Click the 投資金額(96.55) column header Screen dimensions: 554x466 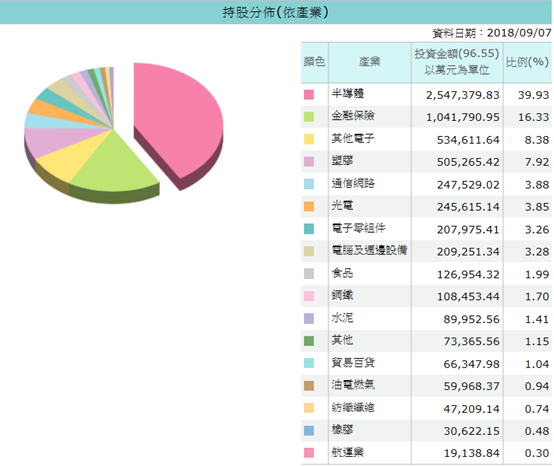point(457,62)
